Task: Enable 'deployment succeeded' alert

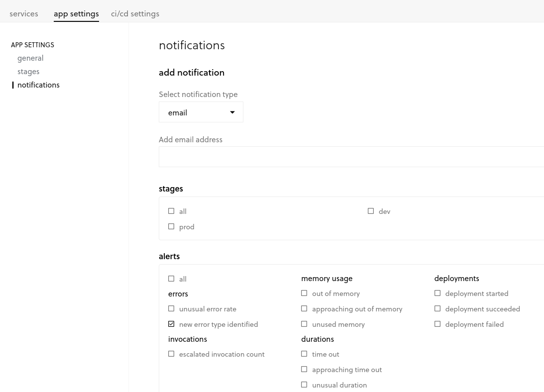Action: pyautogui.click(x=437, y=308)
